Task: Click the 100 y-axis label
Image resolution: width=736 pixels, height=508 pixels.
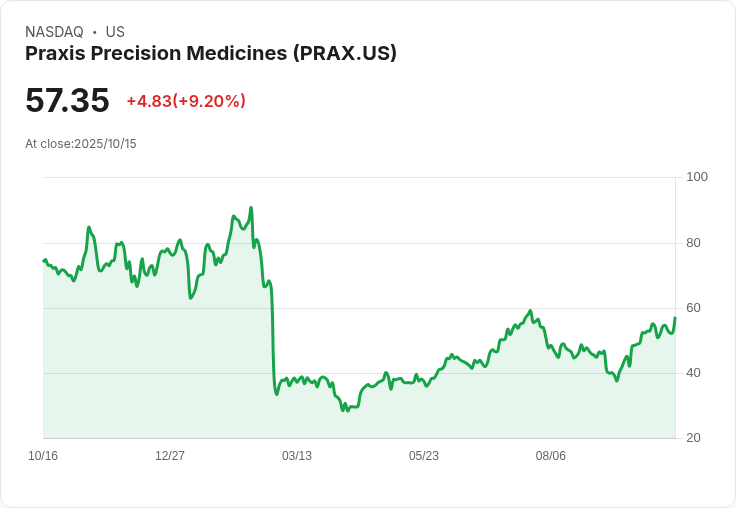Action: (x=697, y=177)
